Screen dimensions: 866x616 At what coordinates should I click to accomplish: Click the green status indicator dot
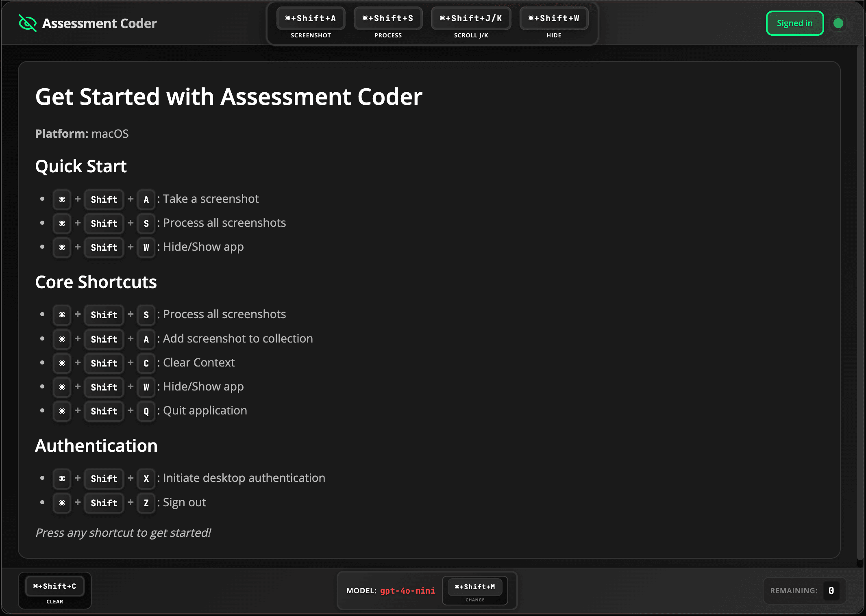[x=838, y=23]
